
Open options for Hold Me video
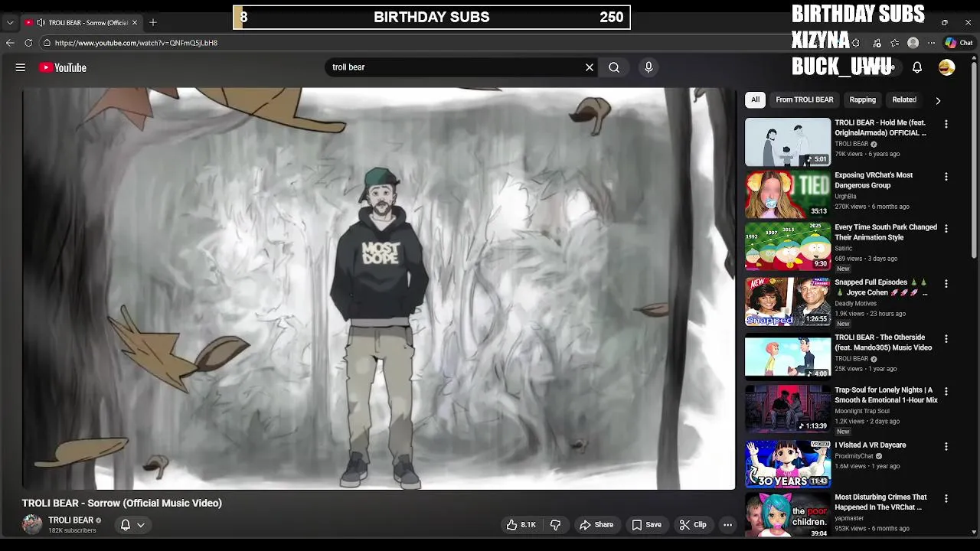click(x=946, y=124)
